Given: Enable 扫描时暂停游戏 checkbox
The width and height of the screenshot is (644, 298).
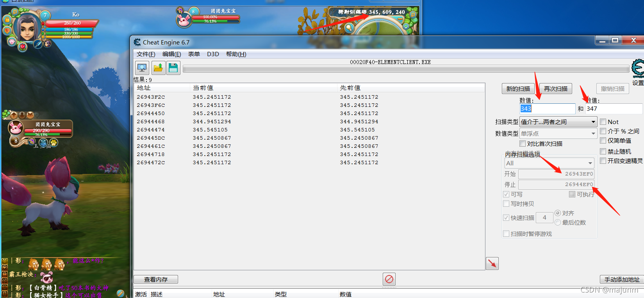Looking at the screenshot, I should point(506,234).
